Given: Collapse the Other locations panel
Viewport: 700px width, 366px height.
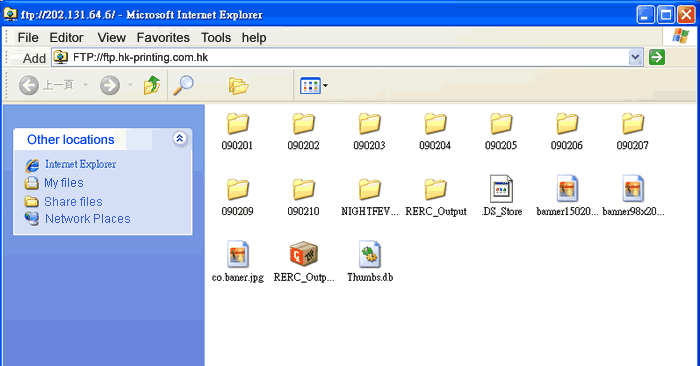Looking at the screenshot, I should click(x=179, y=138).
